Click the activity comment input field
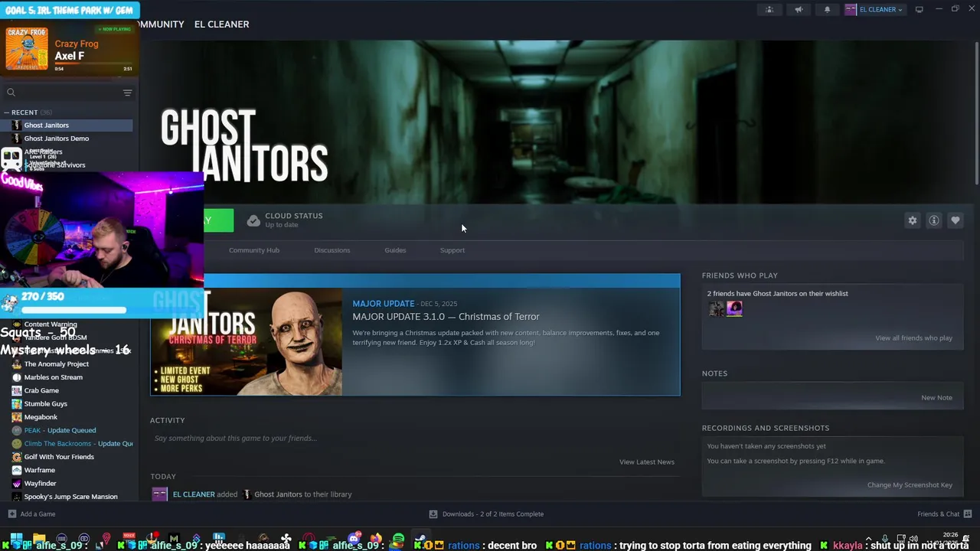980x551 pixels. 413,439
